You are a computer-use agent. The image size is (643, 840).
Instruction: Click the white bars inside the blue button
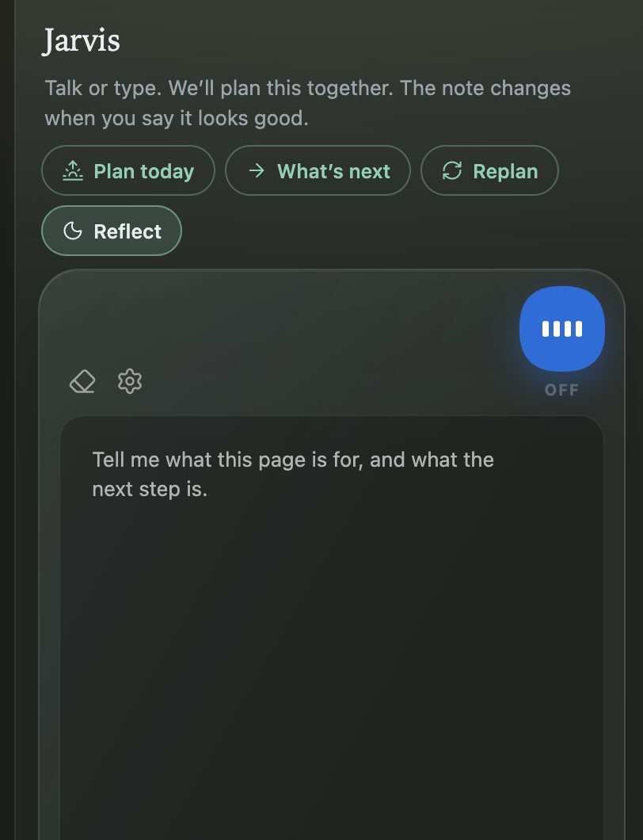(562, 329)
